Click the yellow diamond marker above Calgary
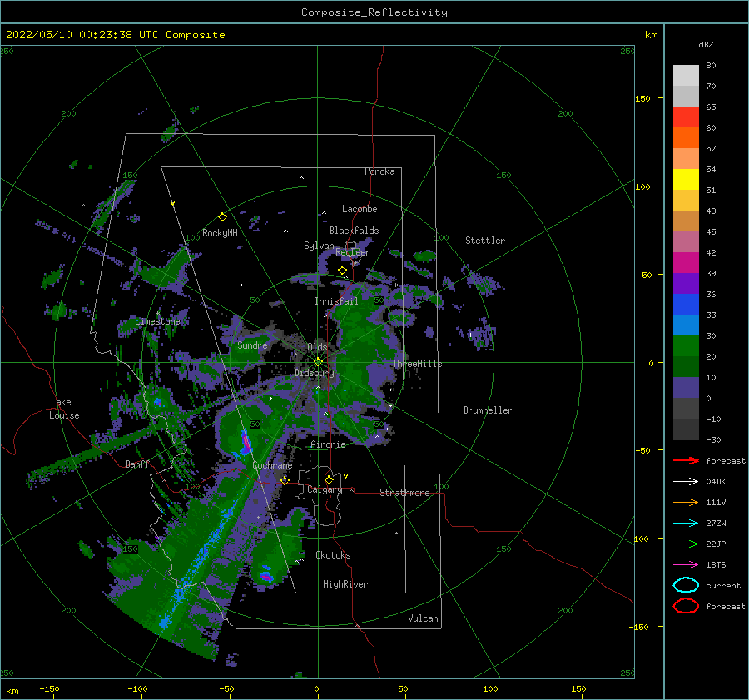The image size is (749, 700). pos(329,479)
